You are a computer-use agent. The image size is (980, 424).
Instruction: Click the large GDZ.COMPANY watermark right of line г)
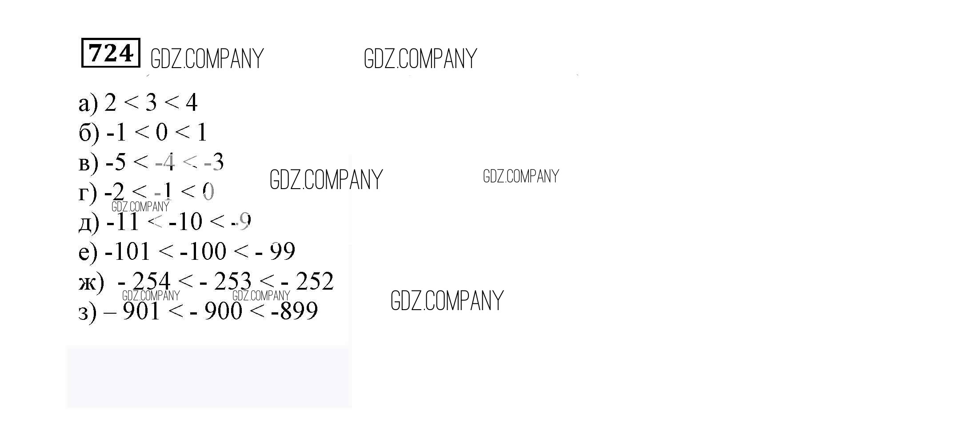[326, 180]
